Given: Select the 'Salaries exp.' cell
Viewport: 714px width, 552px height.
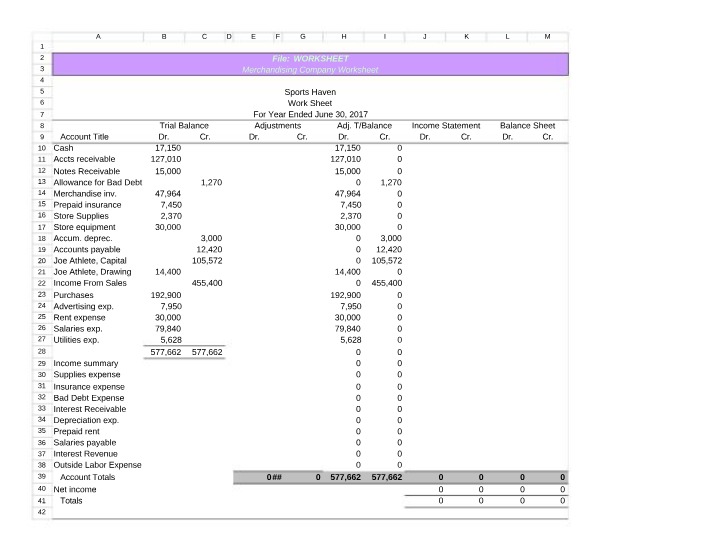Looking at the screenshot, I should 78,329.
